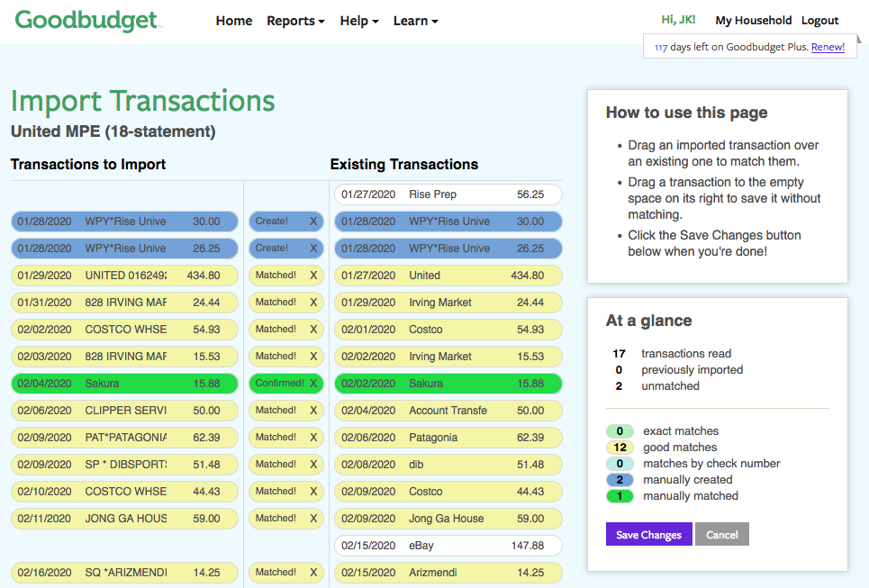869x588 pixels.
Task: Go to the Home page
Action: [x=234, y=21]
